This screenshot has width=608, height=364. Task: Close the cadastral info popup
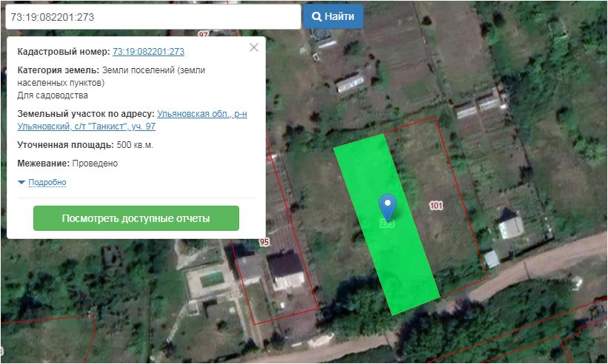click(254, 47)
